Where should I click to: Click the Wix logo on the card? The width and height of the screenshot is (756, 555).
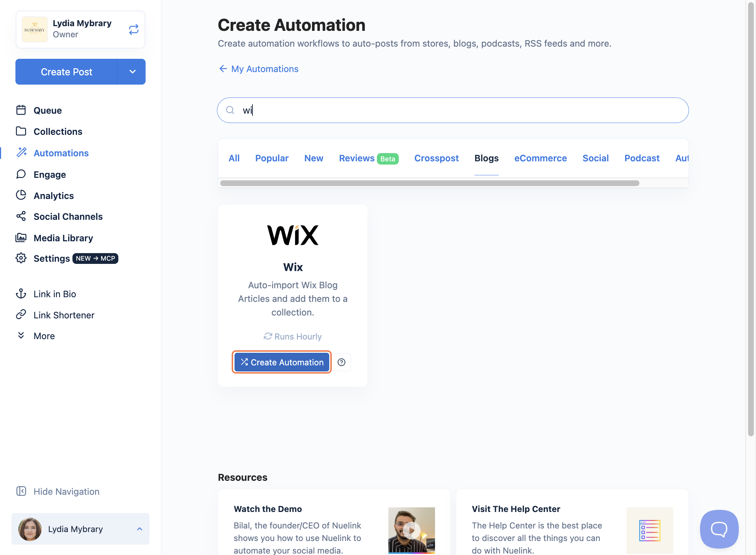293,235
